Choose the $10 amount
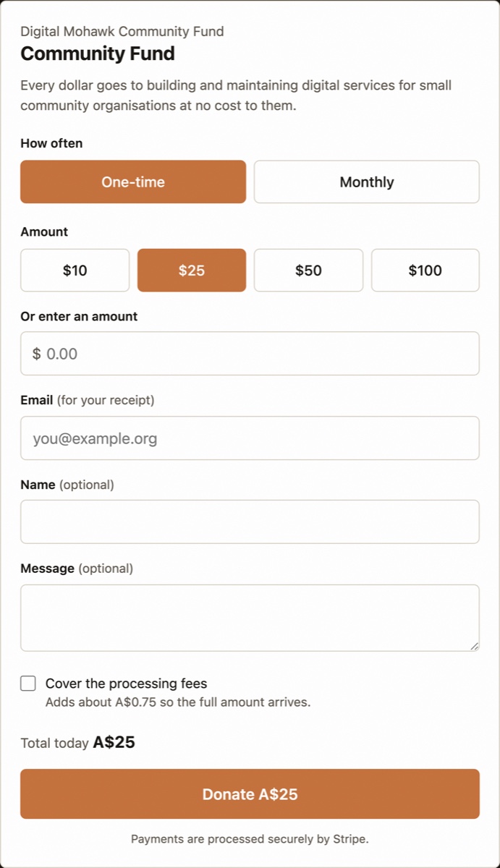500x868 pixels. 75,271
